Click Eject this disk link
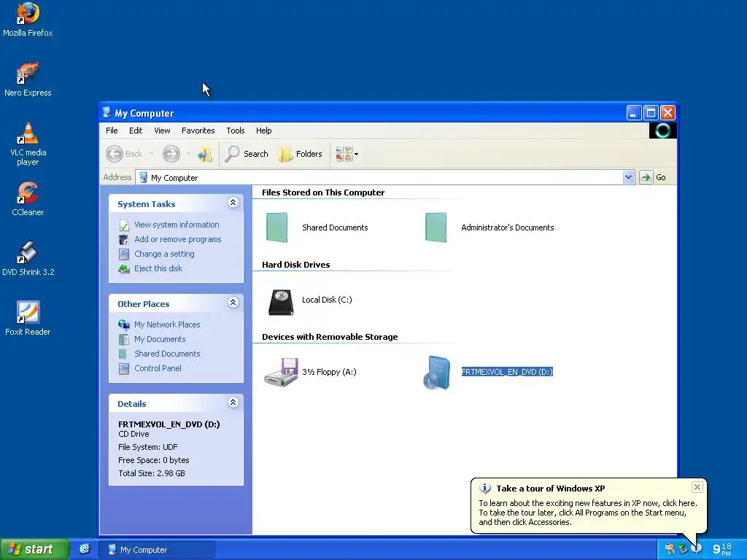The width and height of the screenshot is (747, 560). click(158, 268)
